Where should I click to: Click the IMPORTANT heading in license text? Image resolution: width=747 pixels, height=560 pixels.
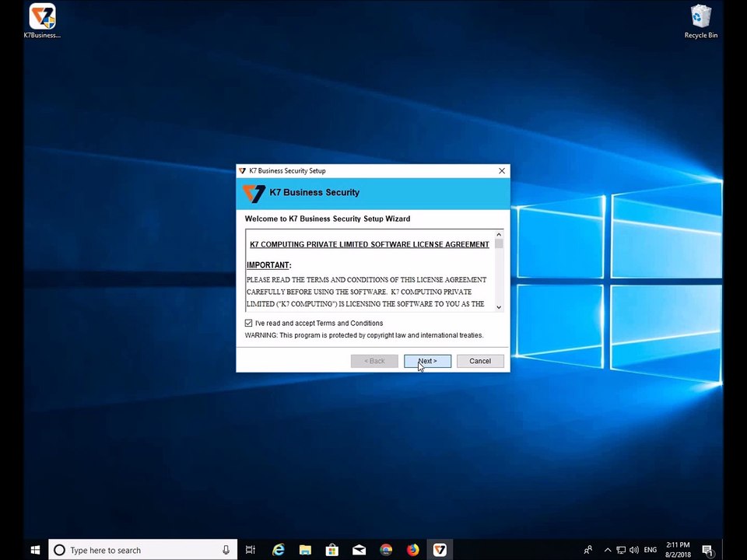coord(268,265)
